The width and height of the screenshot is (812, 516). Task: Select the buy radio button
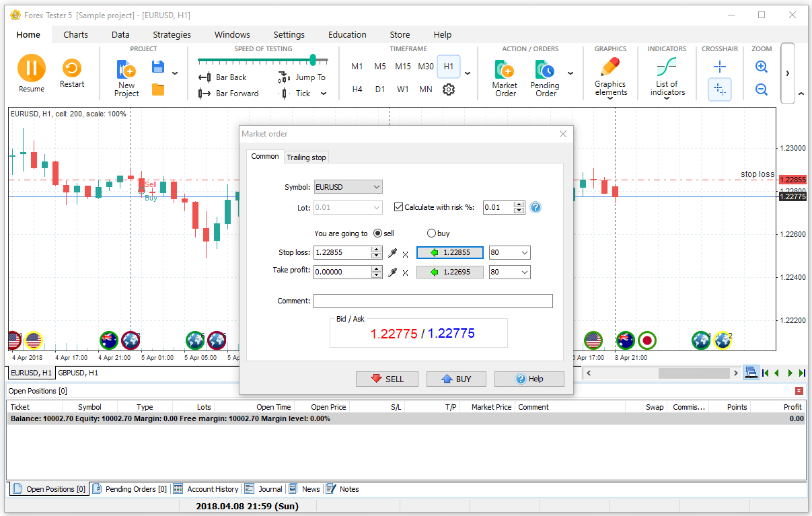tap(432, 233)
